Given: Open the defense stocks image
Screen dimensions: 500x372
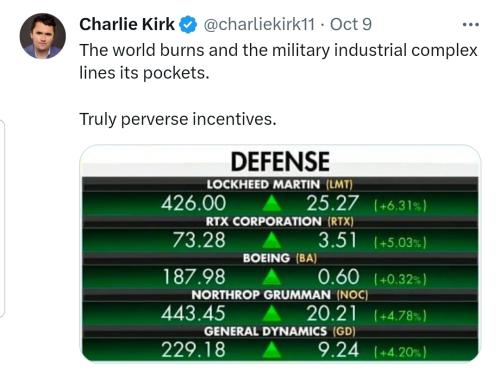Looking at the screenshot, I should coord(280,253).
